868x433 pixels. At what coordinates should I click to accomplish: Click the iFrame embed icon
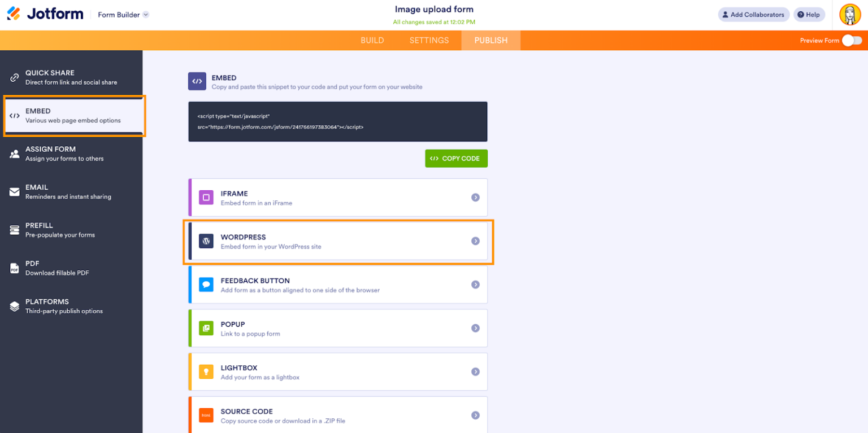coord(206,197)
